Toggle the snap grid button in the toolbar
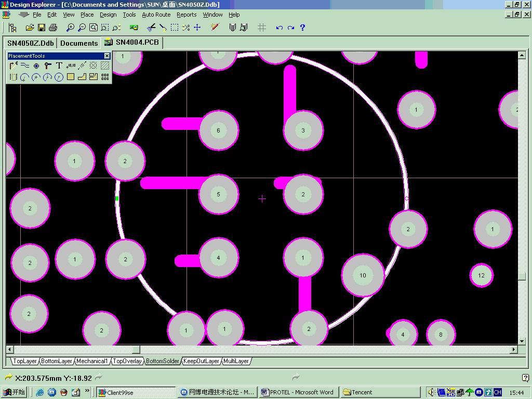Viewport: 532px width, 399px height. click(262, 28)
